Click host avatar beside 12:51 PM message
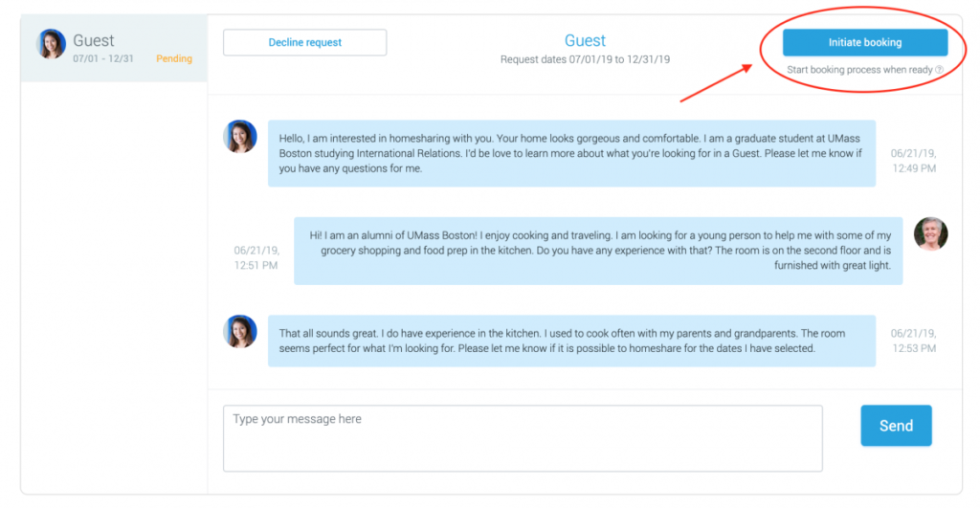 point(930,233)
